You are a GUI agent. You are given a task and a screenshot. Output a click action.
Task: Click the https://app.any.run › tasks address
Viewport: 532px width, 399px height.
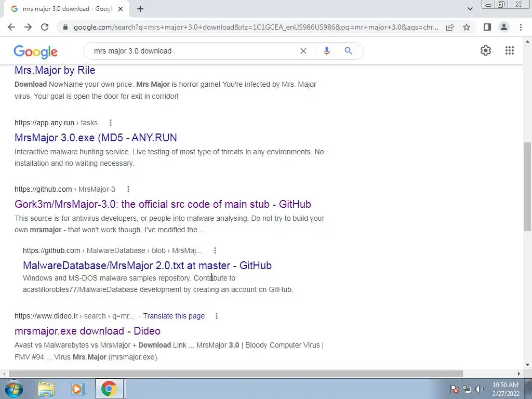tap(56, 123)
